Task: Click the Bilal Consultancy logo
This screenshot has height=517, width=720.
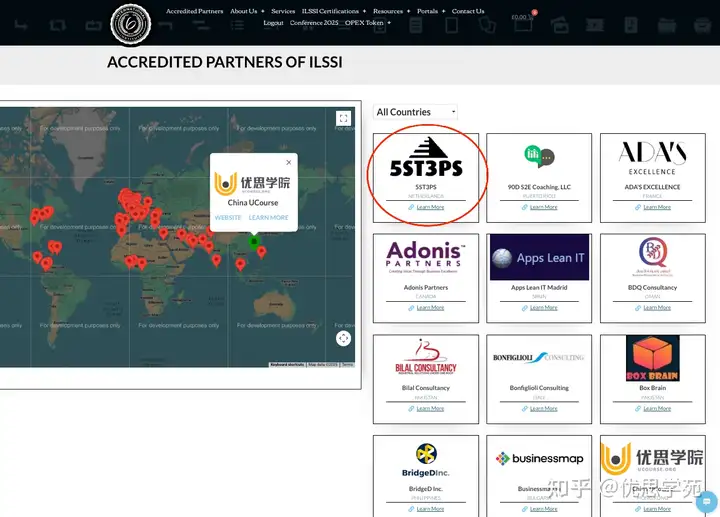Action: coord(426,357)
